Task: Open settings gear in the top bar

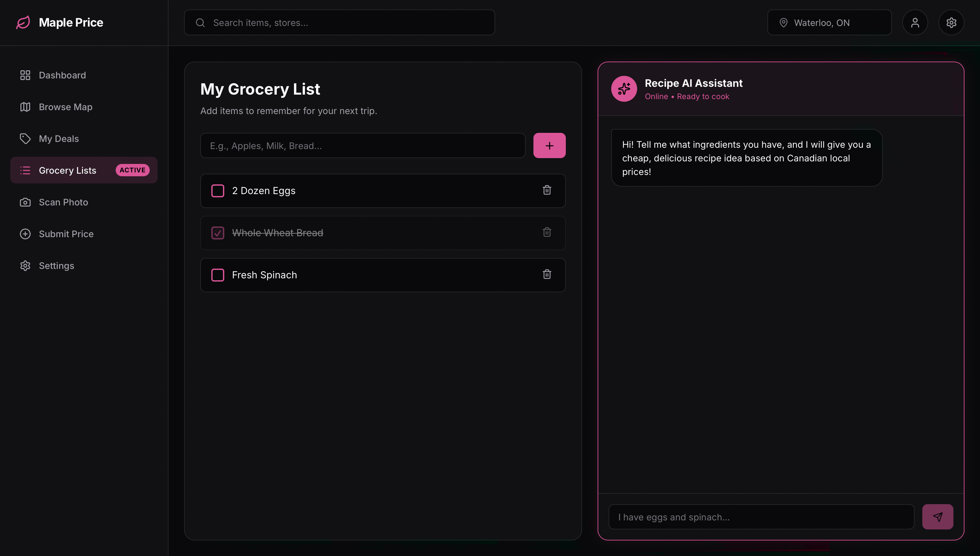Action: pos(951,23)
